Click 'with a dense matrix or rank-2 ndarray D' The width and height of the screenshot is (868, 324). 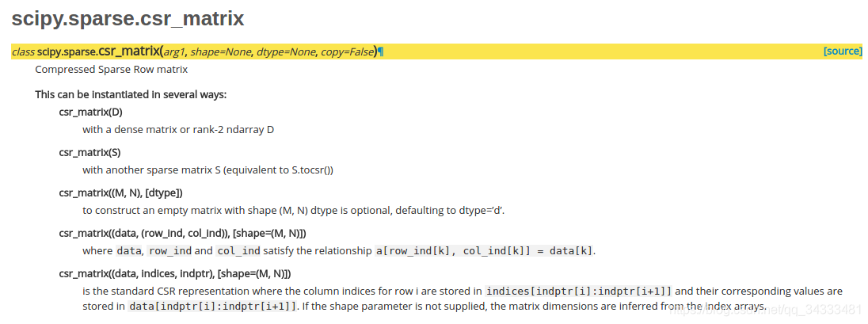[x=178, y=130]
